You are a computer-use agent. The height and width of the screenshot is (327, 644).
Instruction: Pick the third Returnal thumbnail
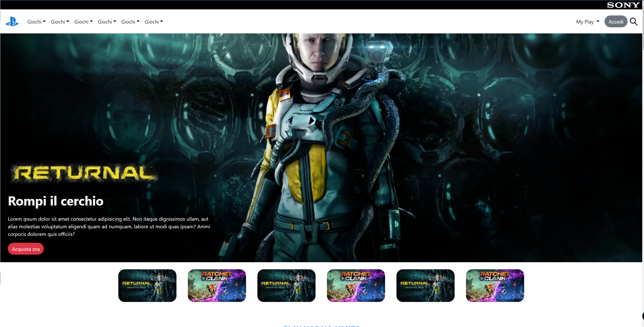(x=426, y=285)
